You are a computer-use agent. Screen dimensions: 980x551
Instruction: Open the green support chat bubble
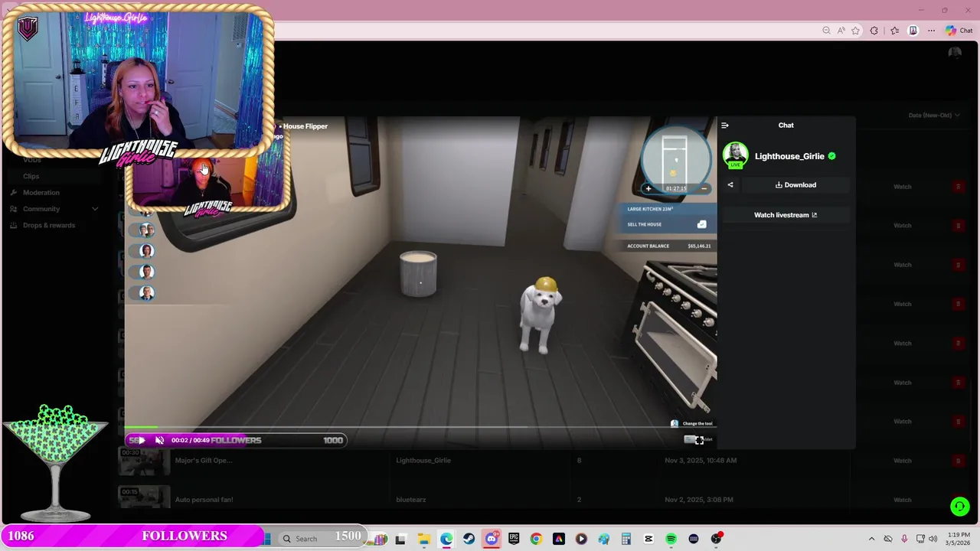pos(959,507)
